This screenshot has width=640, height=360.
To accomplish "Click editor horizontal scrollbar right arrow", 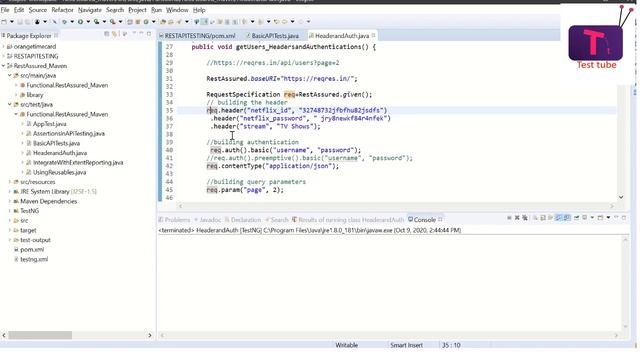I will pos(612,206).
